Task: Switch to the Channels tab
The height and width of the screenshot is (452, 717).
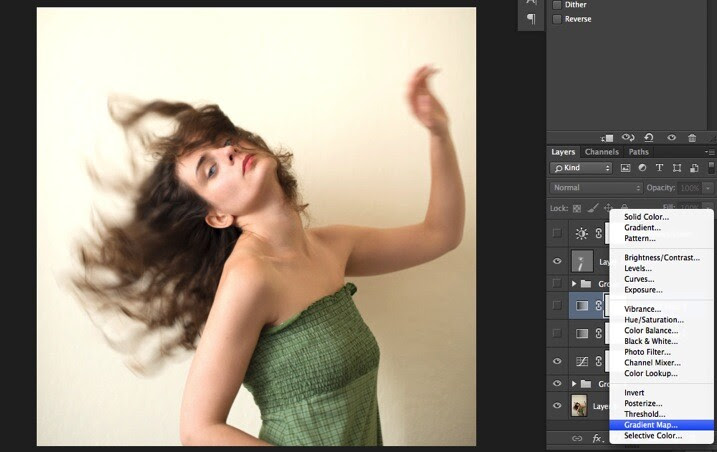Action: point(601,152)
